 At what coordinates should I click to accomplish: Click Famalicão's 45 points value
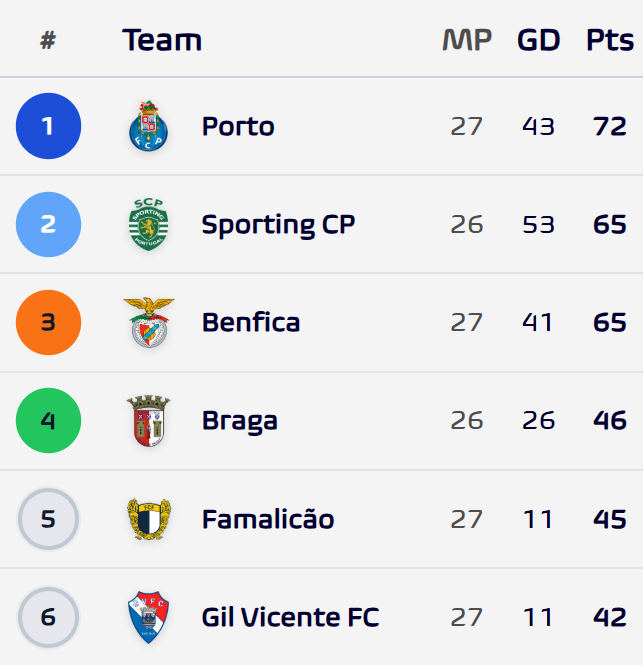(x=609, y=519)
